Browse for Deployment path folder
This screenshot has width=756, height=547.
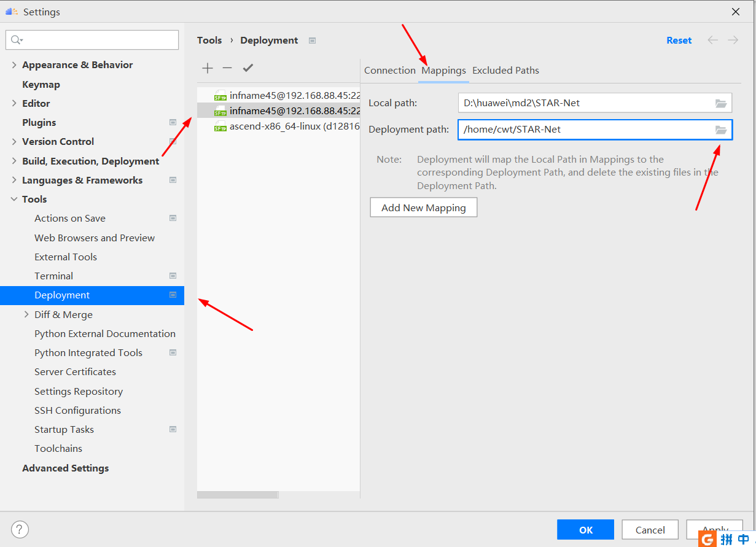point(721,130)
